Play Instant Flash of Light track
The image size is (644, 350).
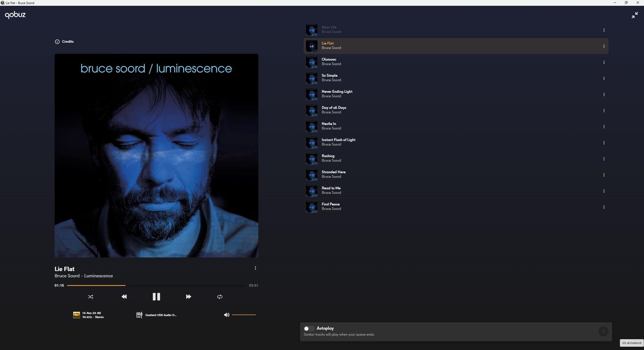[456, 143]
